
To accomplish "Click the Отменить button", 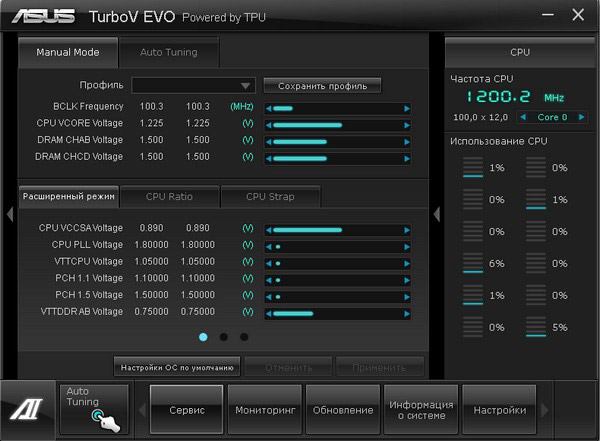I will tap(289, 367).
